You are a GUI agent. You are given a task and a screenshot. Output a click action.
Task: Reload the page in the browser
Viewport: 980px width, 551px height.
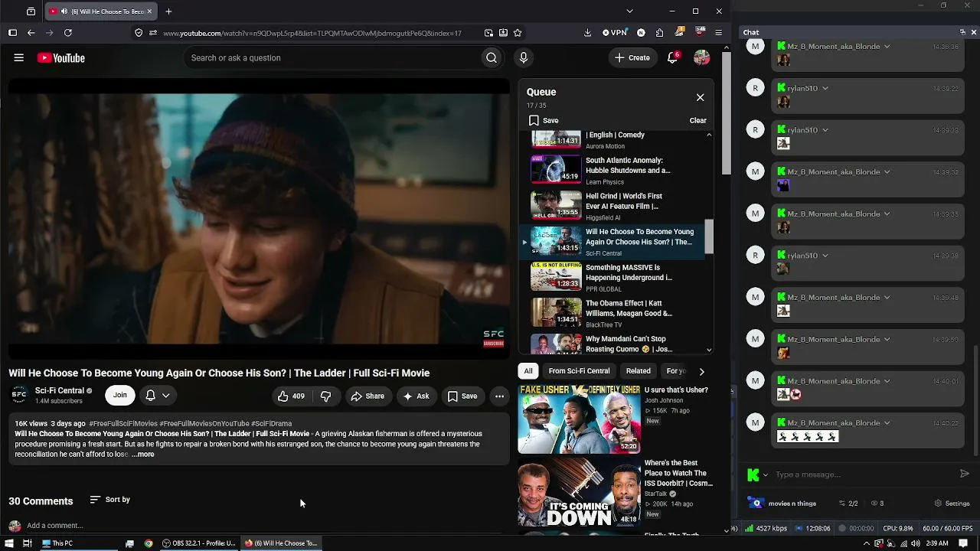(68, 33)
